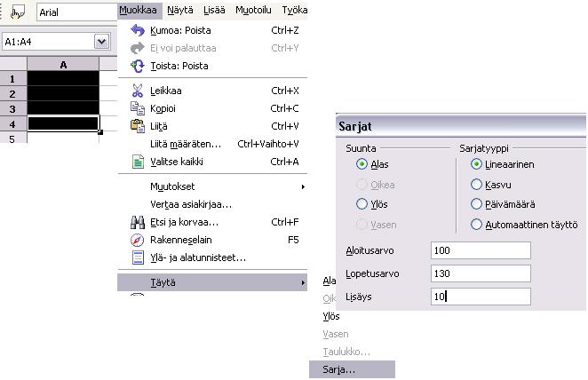Screen dimensions: 588x380
Task: Click the Liitä clipboard icon
Action: tap(138, 126)
